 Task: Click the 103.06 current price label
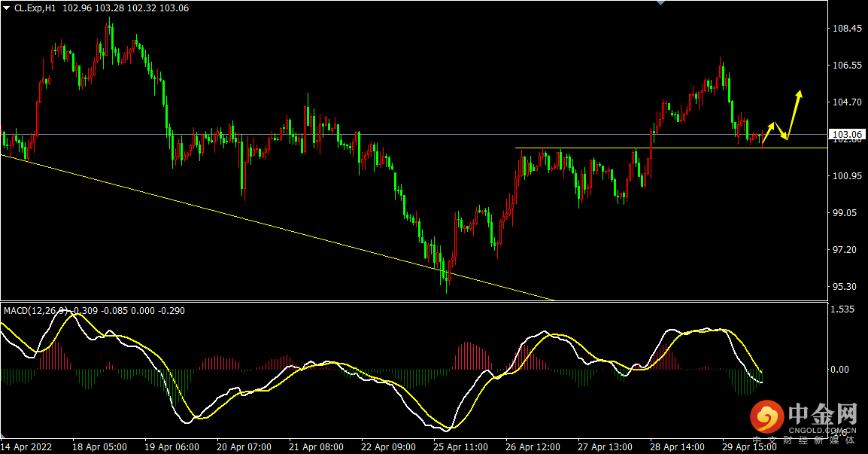coord(847,134)
